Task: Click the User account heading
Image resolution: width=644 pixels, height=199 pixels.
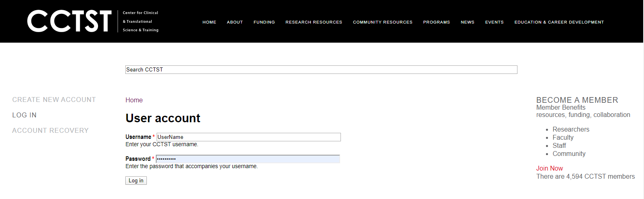Action: coord(163,118)
